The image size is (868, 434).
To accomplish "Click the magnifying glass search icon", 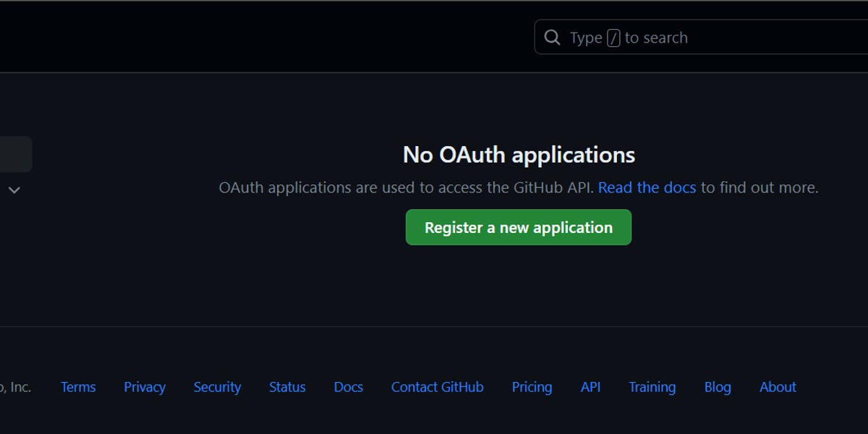I will tap(552, 37).
